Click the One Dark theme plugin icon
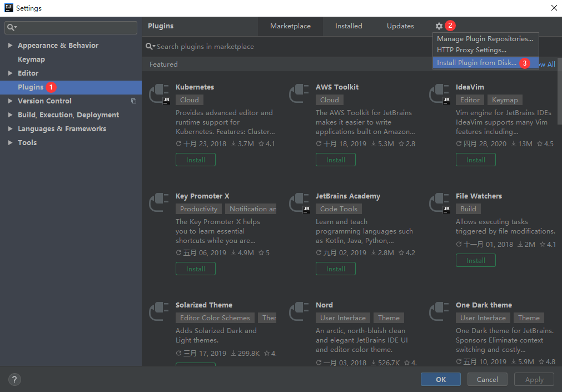The image size is (562, 392). pyautogui.click(x=439, y=312)
